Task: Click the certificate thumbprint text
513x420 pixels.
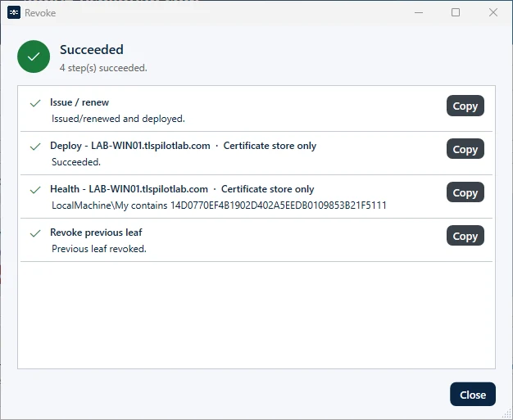Action: (x=279, y=205)
